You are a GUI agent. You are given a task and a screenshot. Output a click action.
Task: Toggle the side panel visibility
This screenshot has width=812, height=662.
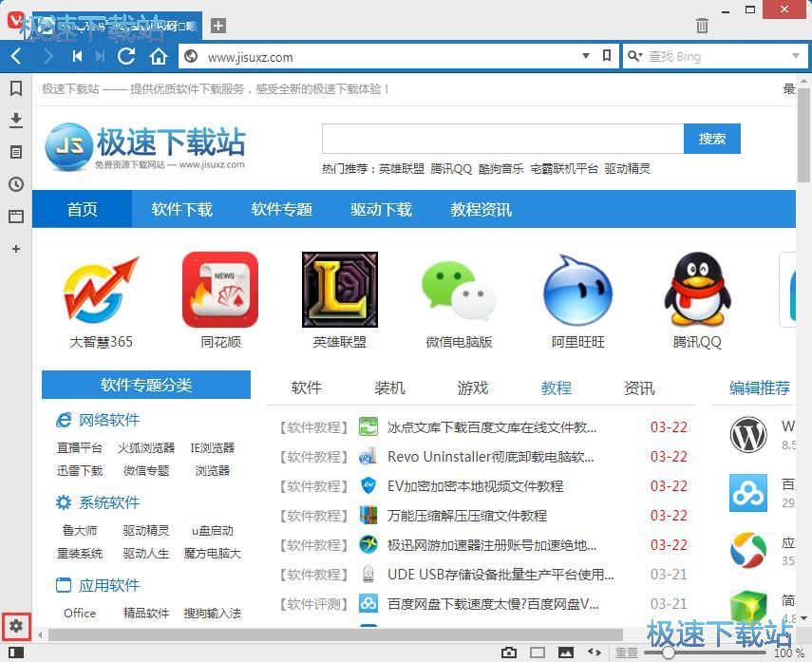pyautogui.click(x=16, y=653)
